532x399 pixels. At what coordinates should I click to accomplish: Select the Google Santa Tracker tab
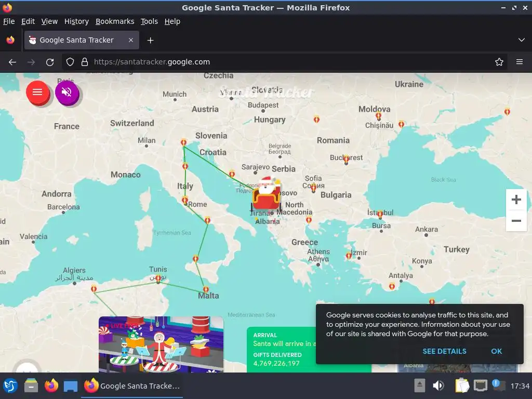(x=82, y=40)
